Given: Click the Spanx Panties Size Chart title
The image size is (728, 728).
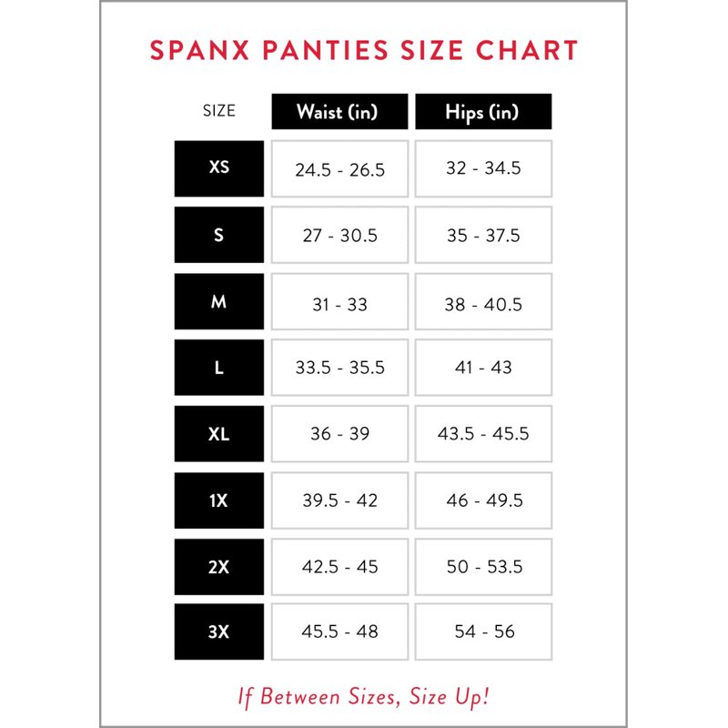Looking at the screenshot, I should 364,50.
